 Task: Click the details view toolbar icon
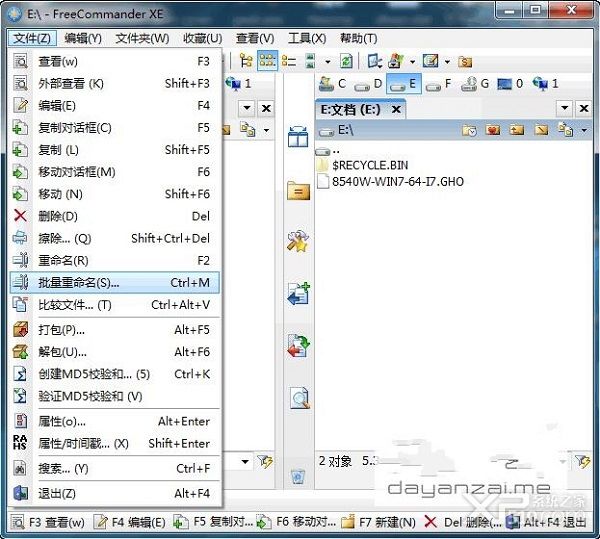coord(310,61)
